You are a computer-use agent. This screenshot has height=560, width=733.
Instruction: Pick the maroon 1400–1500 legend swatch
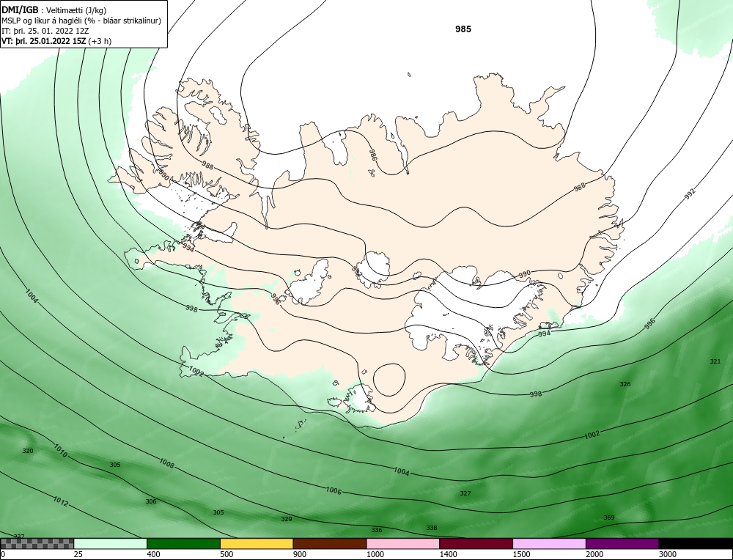[476, 544]
